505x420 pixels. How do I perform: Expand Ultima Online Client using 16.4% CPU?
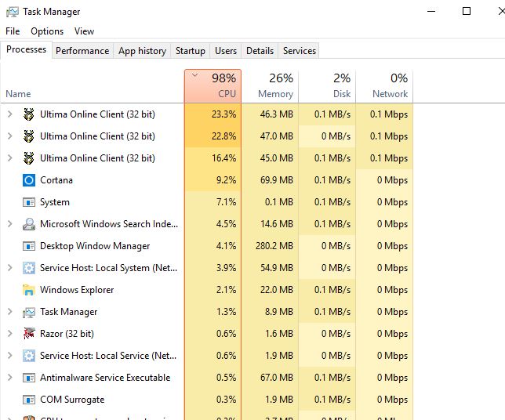tap(9, 157)
